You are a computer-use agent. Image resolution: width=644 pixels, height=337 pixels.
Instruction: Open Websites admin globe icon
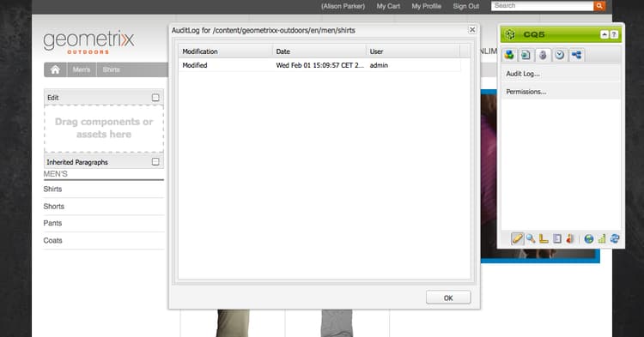588,239
